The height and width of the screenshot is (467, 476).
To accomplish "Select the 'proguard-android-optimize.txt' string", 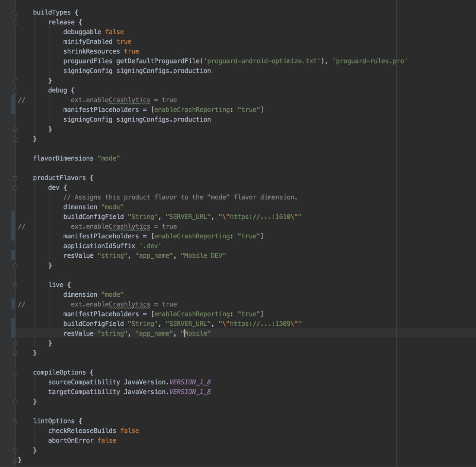I will point(262,61).
